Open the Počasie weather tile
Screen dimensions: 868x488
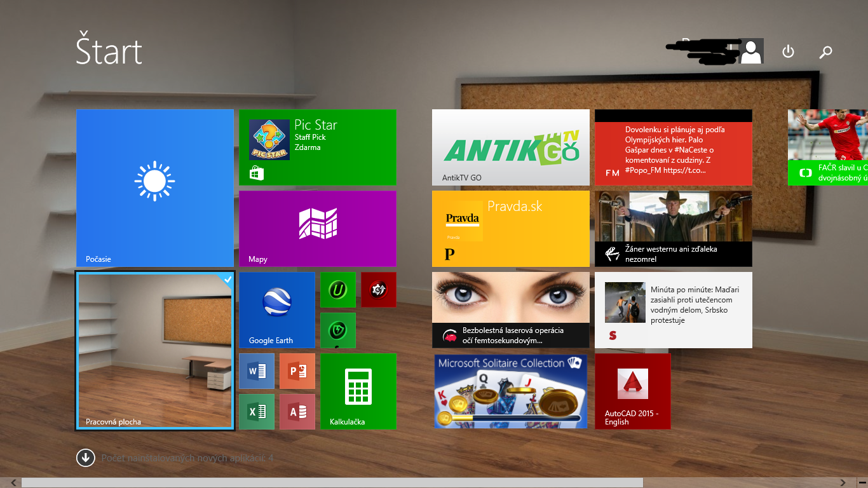pos(155,188)
